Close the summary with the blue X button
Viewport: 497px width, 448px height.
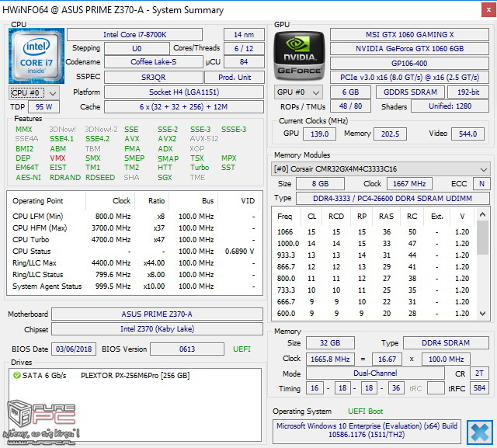point(480,432)
